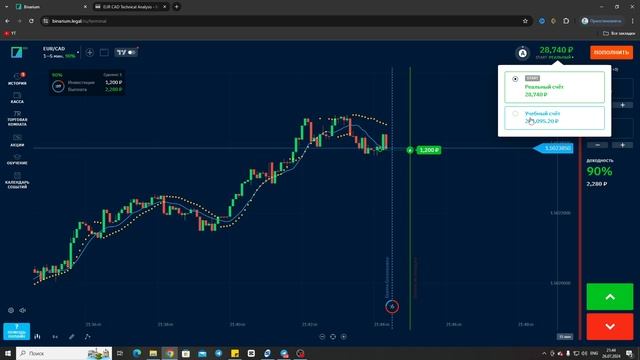The height and width of the screenshot is (360, 640).
Task: Open the Windows Start menu
Action: (8, 353)
